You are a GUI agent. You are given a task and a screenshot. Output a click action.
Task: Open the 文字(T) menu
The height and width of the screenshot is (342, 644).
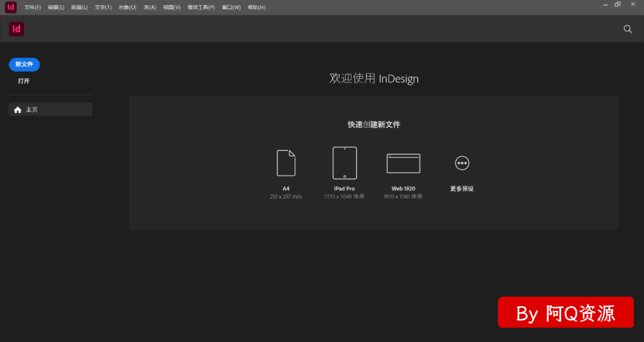[x=103, y=7]
